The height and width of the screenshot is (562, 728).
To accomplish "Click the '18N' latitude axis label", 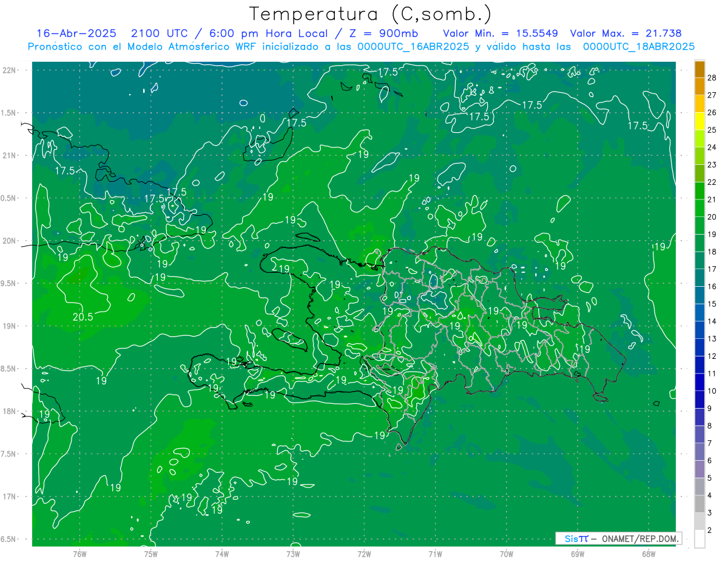I will click(8, 411).
